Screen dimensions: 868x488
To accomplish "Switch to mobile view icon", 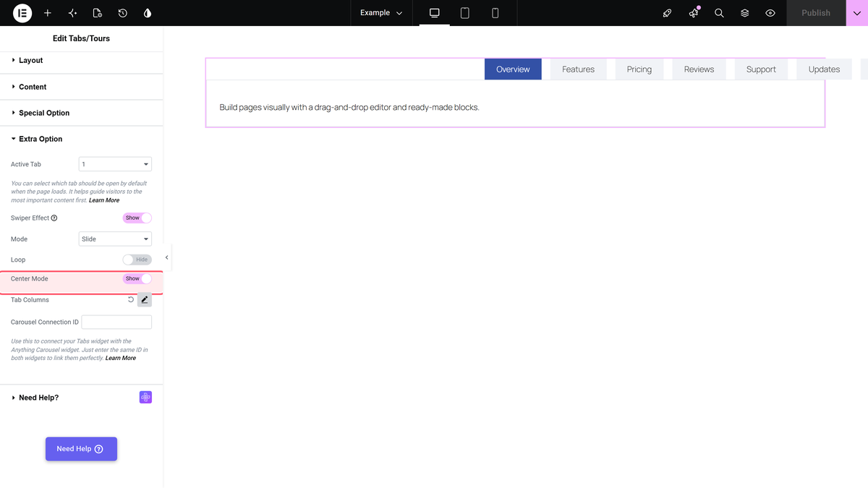I will pyautogui.click(x=495, y=13).
